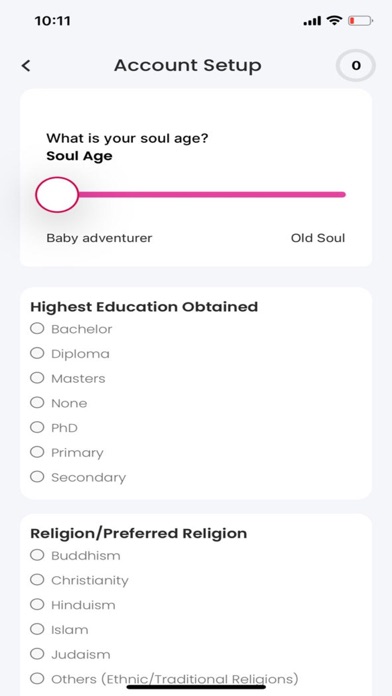Tap the Old Soul end of slider track
This screenshot has width=392, height=696.
[342, 194]
